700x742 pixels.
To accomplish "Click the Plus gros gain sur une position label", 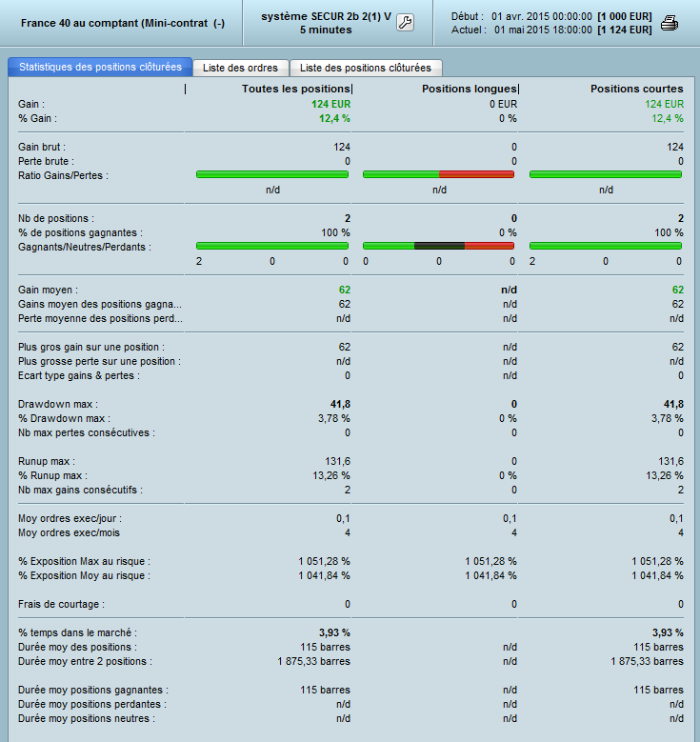I will point(91,348).
